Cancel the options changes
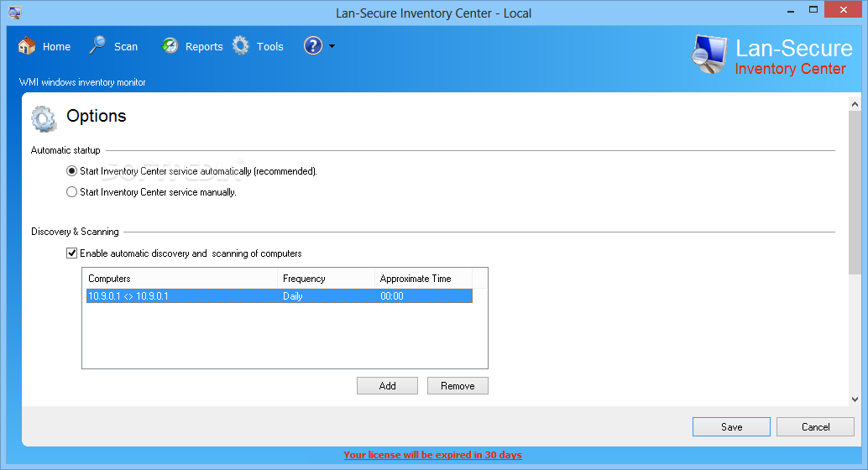 click(x=815, y=427)
